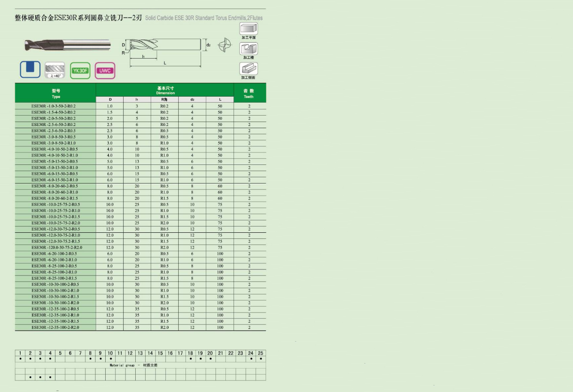Select the blue slot profile icon
The height and width of the screenshot is (392, 573).
point(30,69)
